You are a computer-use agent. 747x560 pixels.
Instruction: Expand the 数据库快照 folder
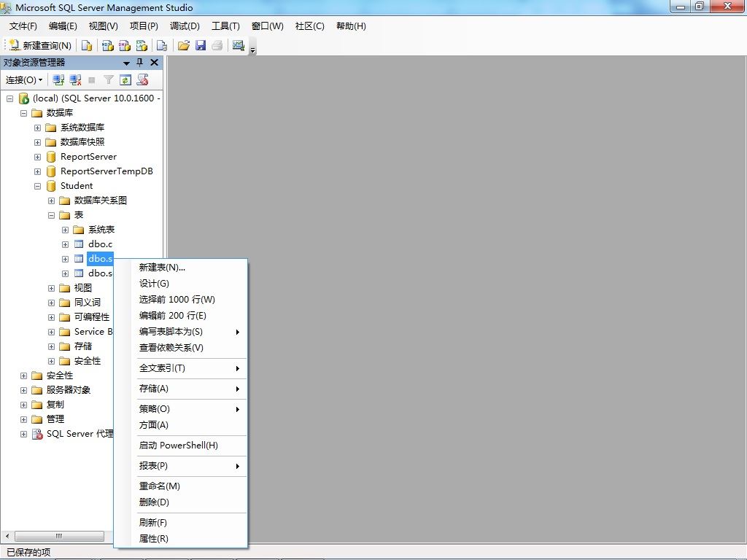[x=37, y=142]
